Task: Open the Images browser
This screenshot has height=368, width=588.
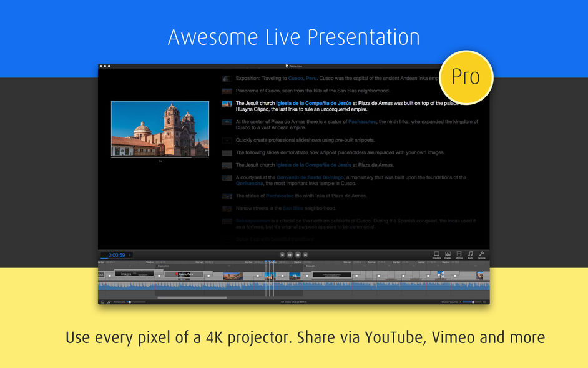Action: [448, 256]
